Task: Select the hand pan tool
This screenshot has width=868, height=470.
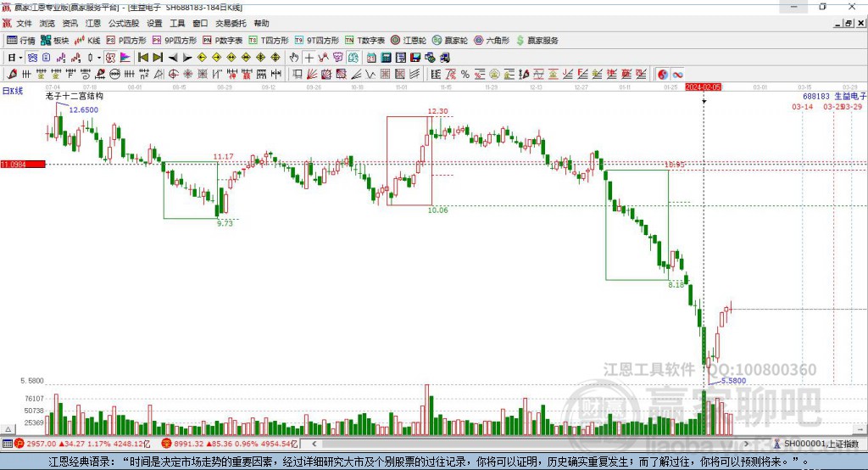Action: 293,58
